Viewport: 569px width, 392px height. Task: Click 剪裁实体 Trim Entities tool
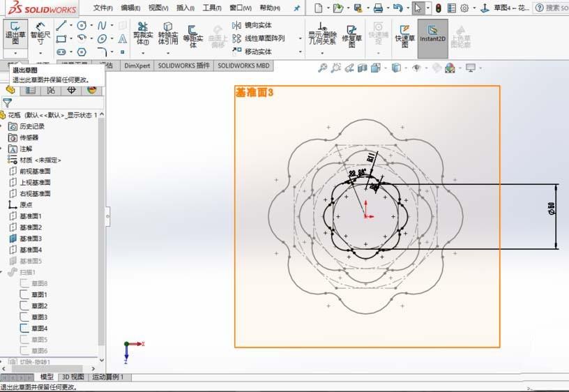pos(143,33)
